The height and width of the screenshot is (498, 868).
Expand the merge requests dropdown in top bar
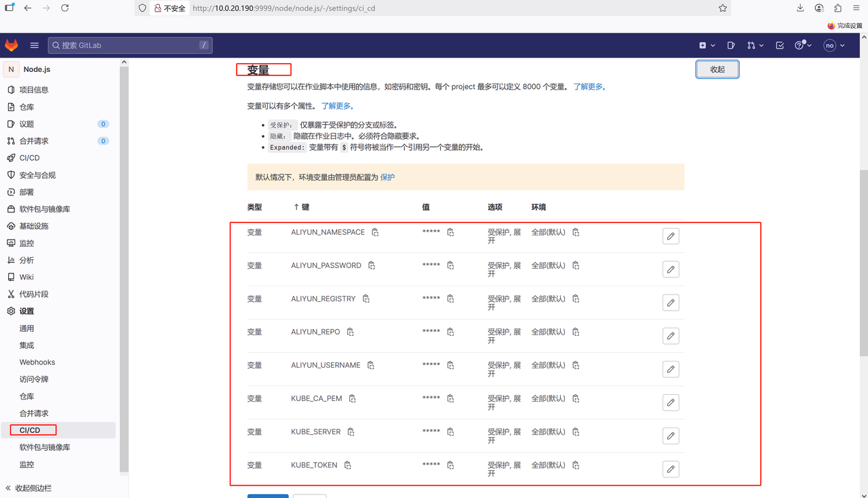(755, 45)
